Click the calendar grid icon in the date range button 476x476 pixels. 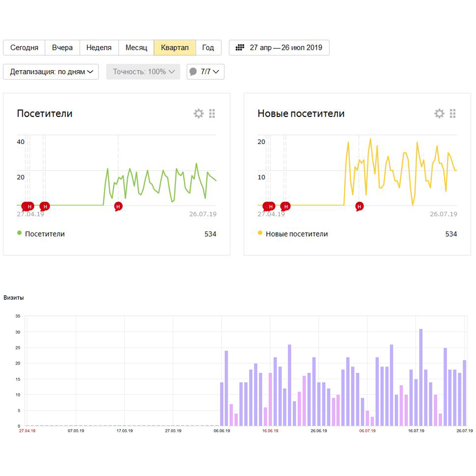[x=240, y=47]
